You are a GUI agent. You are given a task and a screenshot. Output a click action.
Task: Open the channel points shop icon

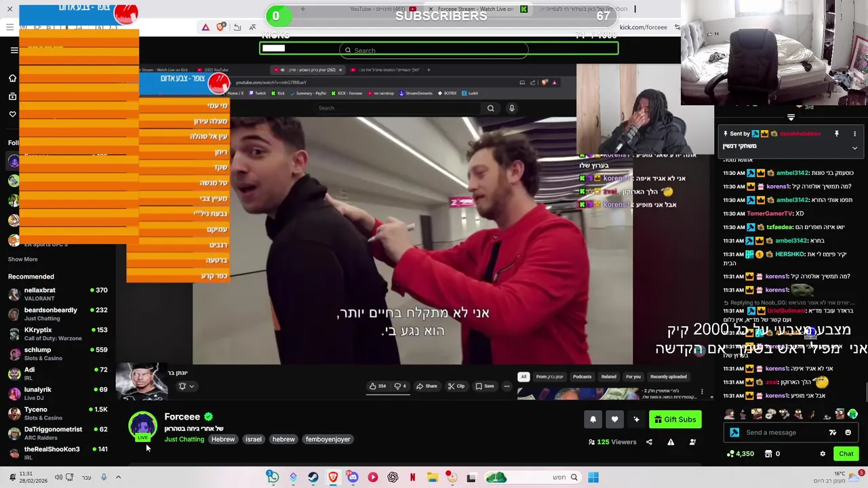[x=768, y=454]
